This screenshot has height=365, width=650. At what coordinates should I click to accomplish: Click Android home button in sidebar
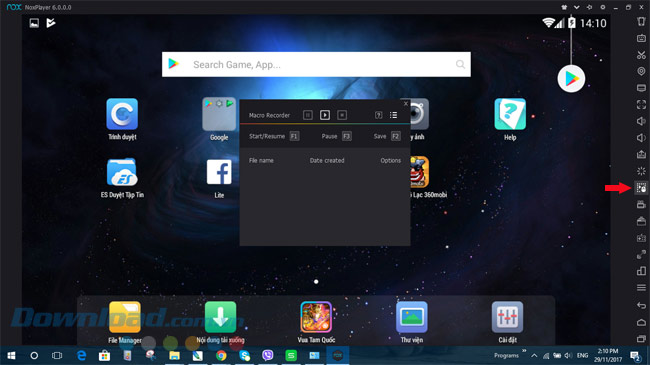pyautogui.click(x=641, y=322)
